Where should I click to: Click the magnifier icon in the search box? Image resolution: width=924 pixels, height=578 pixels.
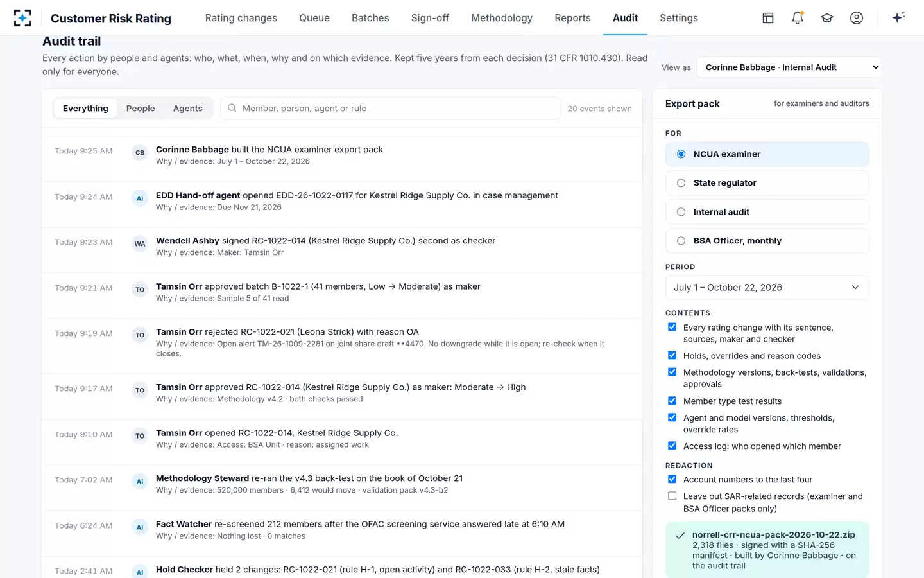click(x=232, y=108)
